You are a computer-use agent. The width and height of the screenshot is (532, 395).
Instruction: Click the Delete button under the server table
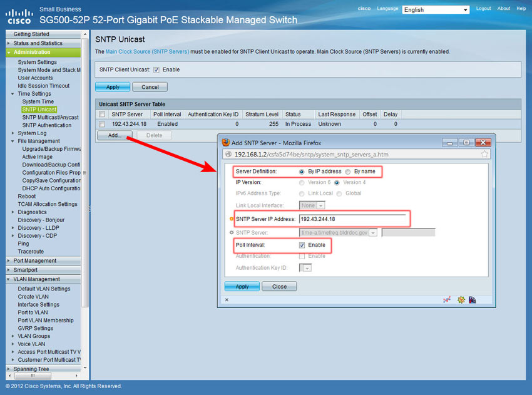click(x=154, y=135)
